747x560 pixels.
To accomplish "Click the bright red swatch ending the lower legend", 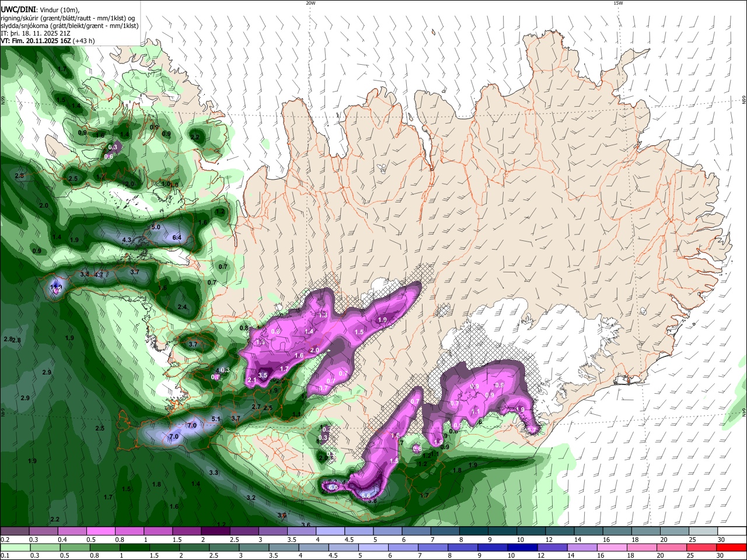I will pos(731,547).
